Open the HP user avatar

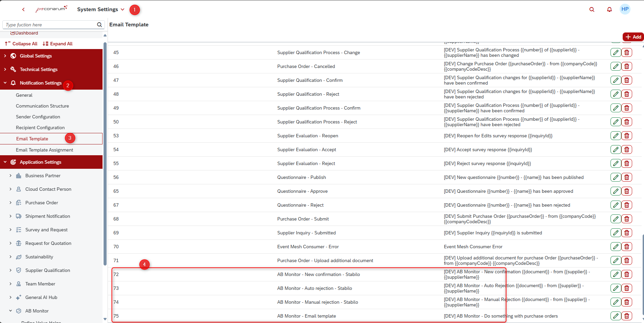pos(625,9)
